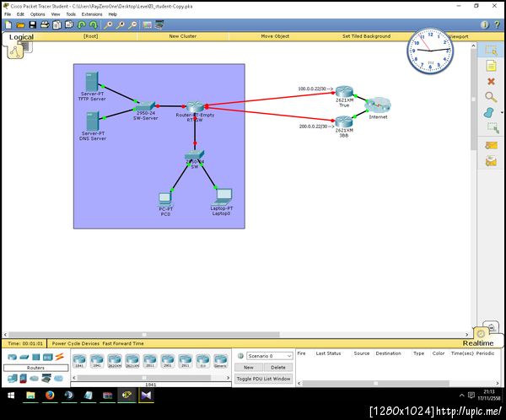Screen dimensions: 506x420
Task: Choose the Hubs device category icon
Action: (35, 357)
